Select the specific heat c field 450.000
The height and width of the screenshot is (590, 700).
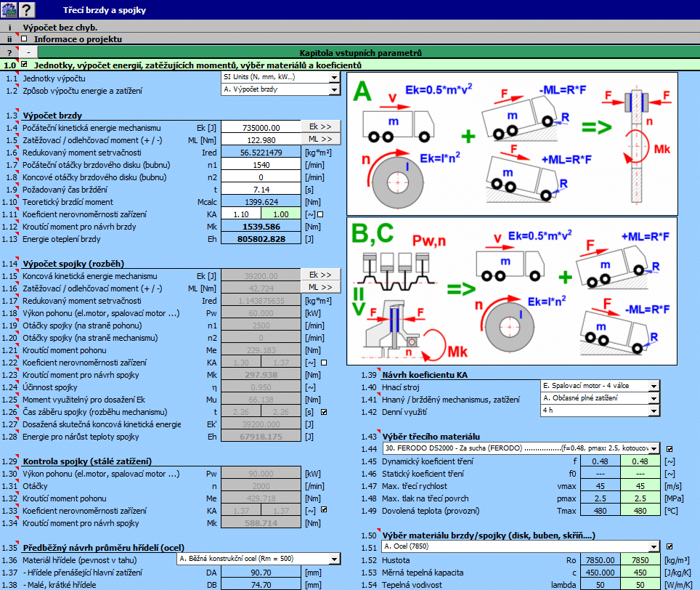[x=600, y=573]
